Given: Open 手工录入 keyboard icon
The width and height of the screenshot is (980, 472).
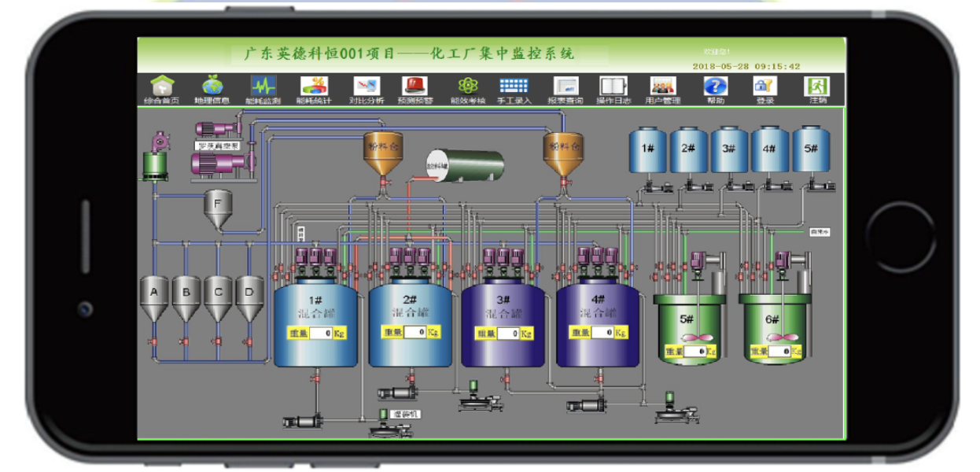Looking at the screenshot, I should tap(514, 86).
